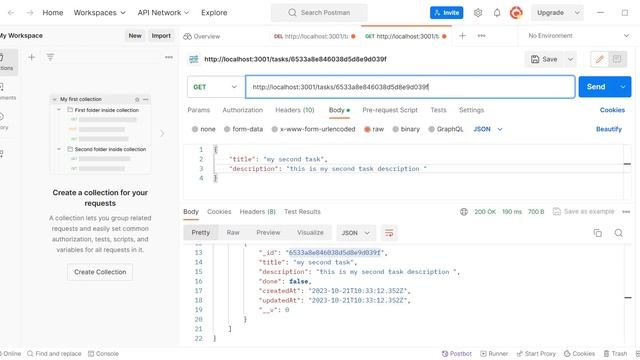The height and width of the screenshot is (360, 640).
Task: Open the comments icon beside pencil
Action: pyautogui.click(x=617, y=59)
